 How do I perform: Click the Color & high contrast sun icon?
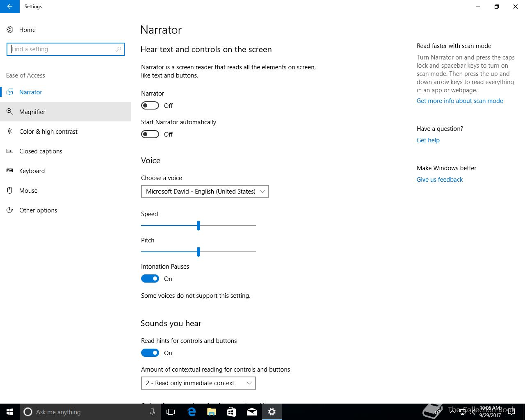[10, 131]
